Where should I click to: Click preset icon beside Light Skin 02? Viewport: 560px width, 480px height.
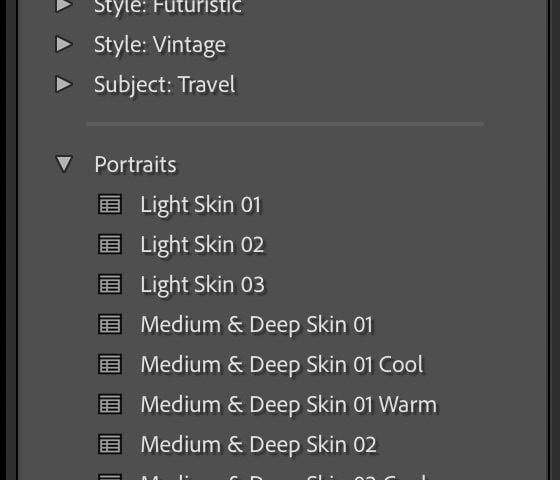point(110,244)
